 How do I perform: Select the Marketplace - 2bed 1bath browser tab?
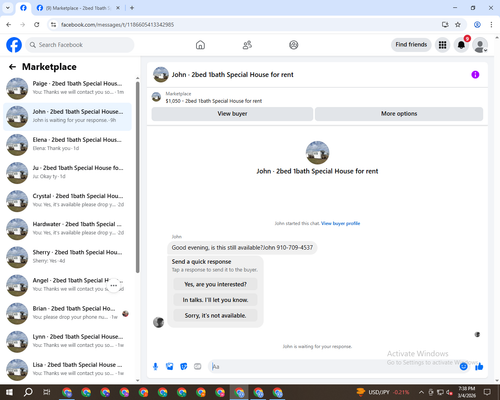pyautogui.click(x=78, y=8)
